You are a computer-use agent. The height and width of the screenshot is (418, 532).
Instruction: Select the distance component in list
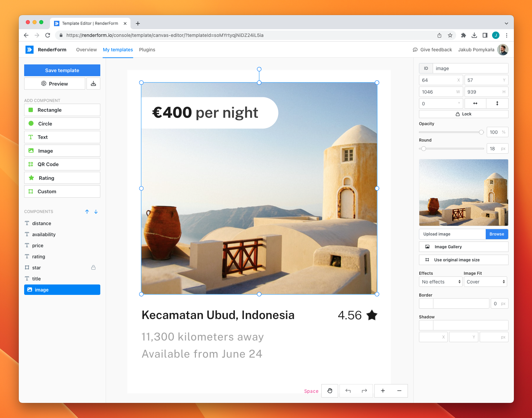(x=62, y=223)
